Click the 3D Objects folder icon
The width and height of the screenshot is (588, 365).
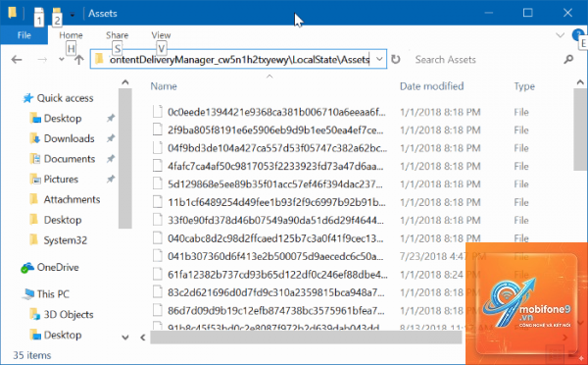[35, 315]
